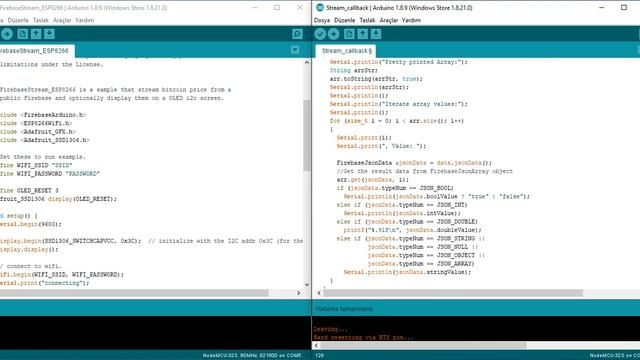640x360 pixels.
Task: Open sketch icon in Stream_callback window
Action: click(x=362, y=34)
